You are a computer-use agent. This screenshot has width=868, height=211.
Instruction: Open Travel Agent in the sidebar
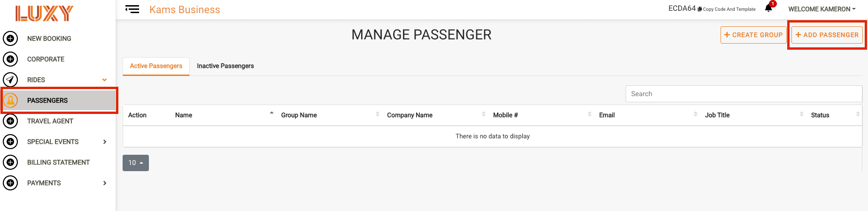[x=50, y=121]
